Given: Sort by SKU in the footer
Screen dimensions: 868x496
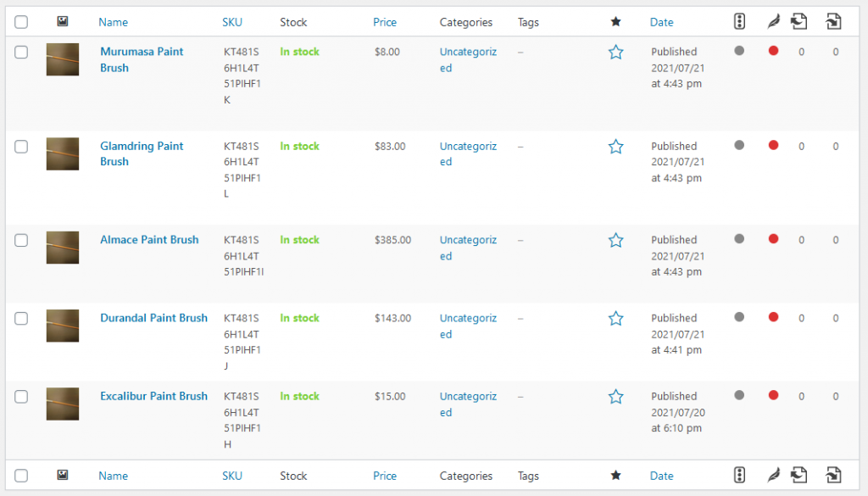Looking at the screenshot, I should (232, 476).
